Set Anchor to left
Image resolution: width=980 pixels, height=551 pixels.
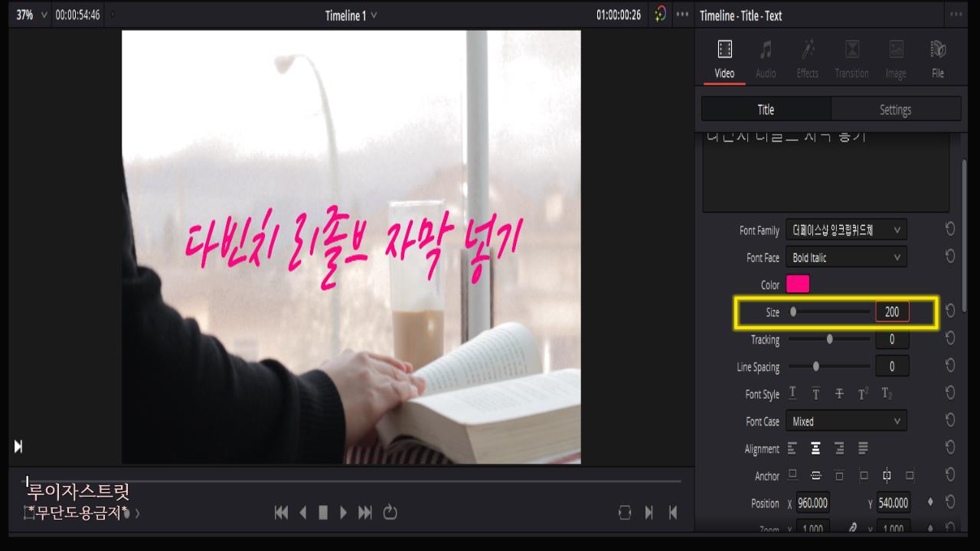pos(863,475)
